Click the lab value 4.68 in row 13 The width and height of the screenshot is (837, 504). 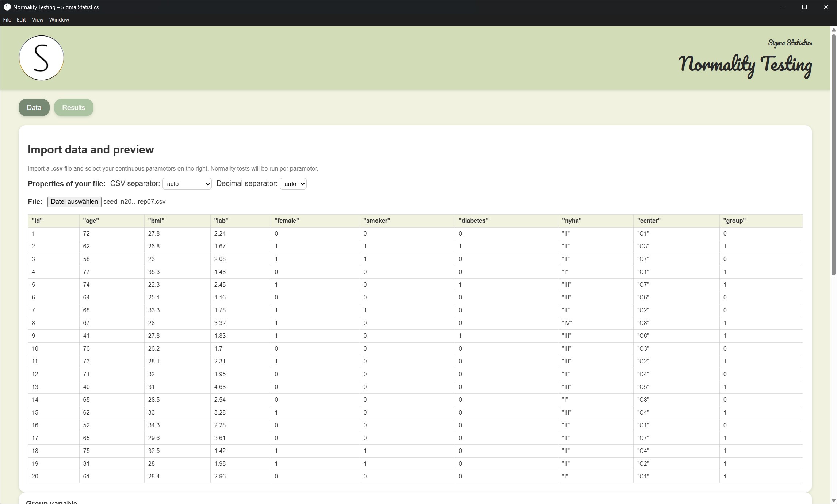(220, 387)
